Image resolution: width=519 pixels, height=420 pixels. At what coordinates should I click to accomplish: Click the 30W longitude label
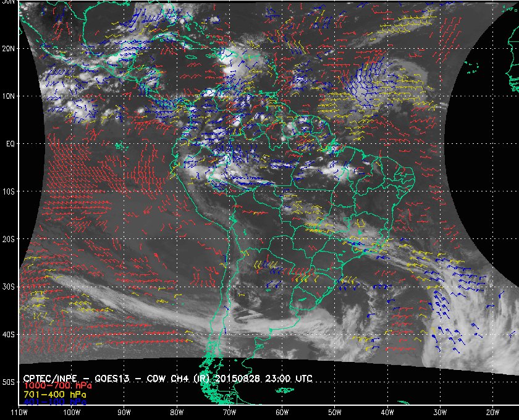pos(440,413)
